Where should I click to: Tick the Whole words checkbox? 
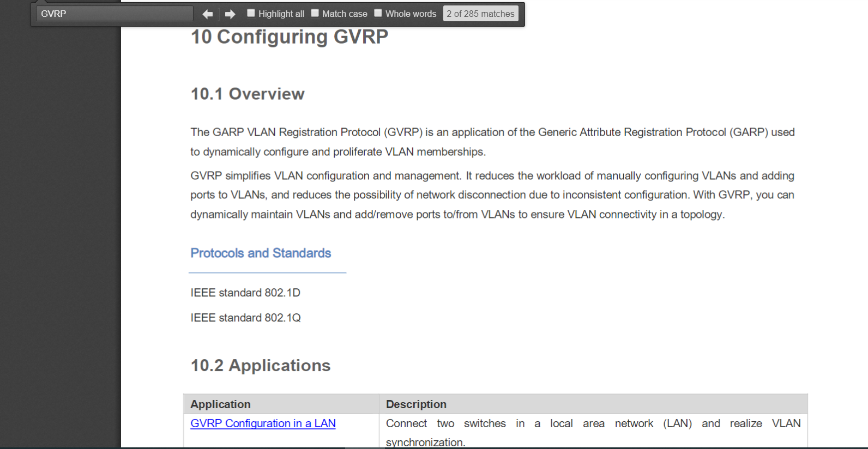(x=378, y=13)
